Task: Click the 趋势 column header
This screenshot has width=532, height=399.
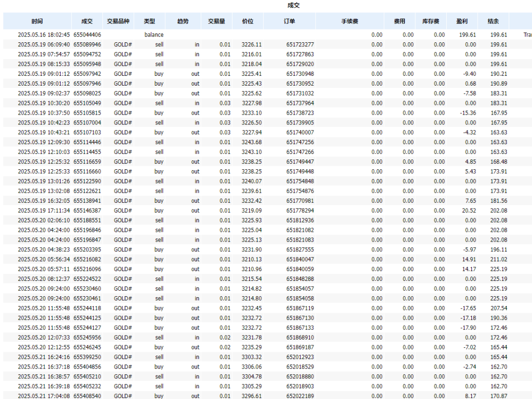Action: point(183,21)
